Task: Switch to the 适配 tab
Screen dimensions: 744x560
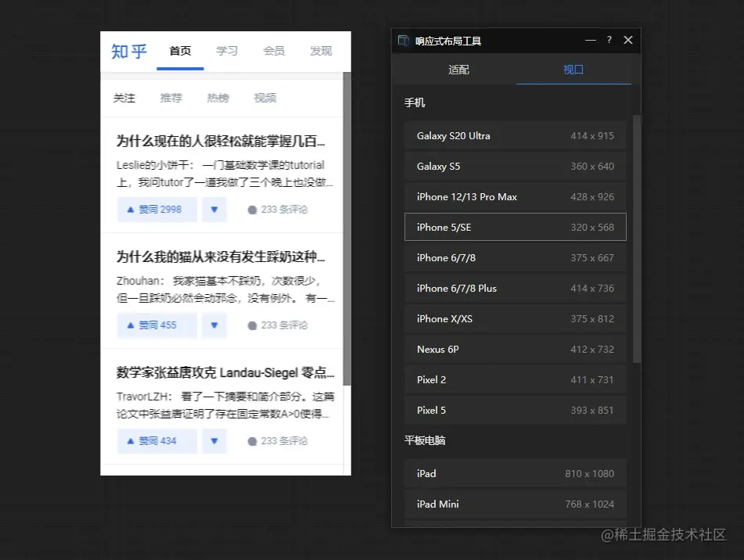Action: click(x=458, y=70)
